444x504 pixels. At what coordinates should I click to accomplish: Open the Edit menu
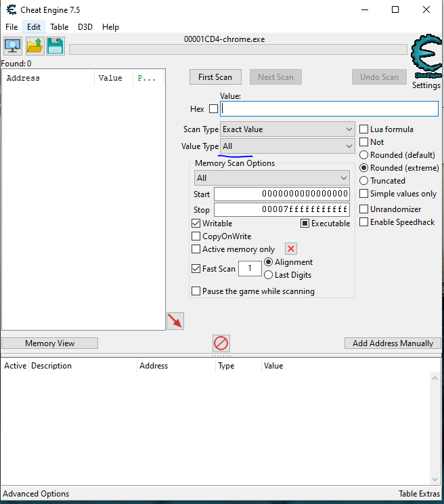(34, 27)
